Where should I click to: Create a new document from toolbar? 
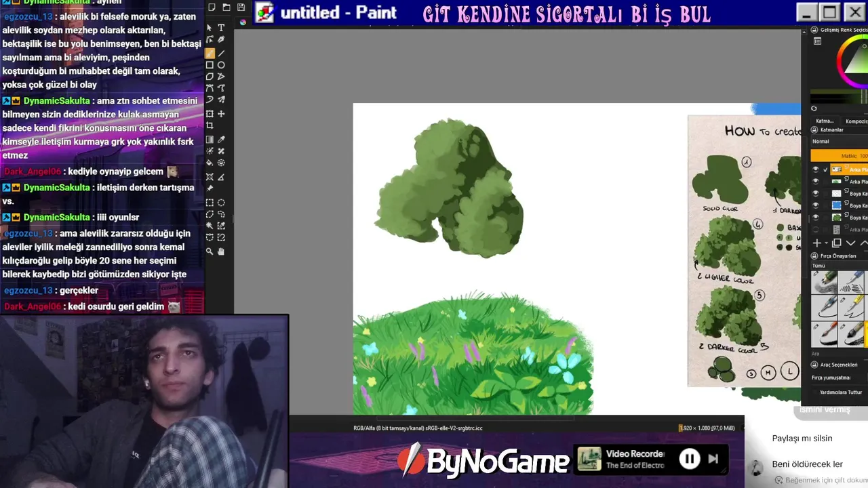pyautogui.click(x=211, y=7)
